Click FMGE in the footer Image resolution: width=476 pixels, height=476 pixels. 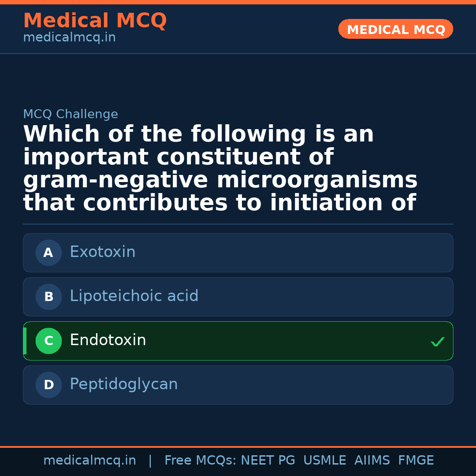[416, 461]
